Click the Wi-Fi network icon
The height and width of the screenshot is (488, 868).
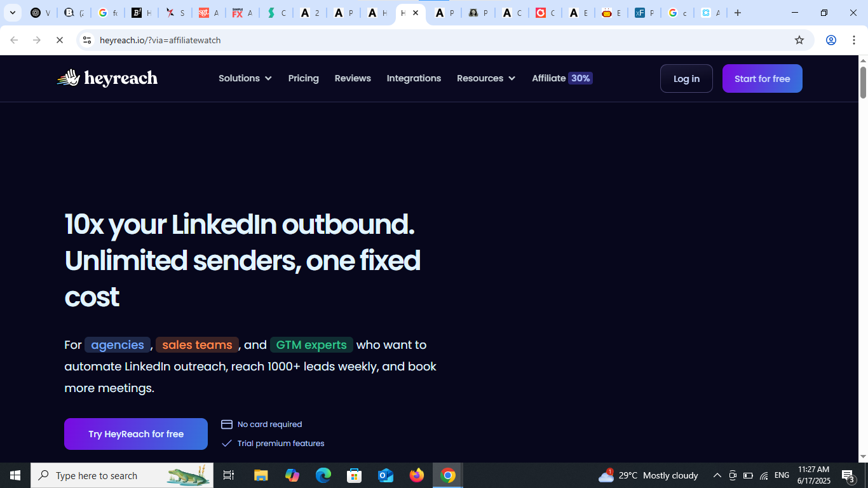coord(764,475)
